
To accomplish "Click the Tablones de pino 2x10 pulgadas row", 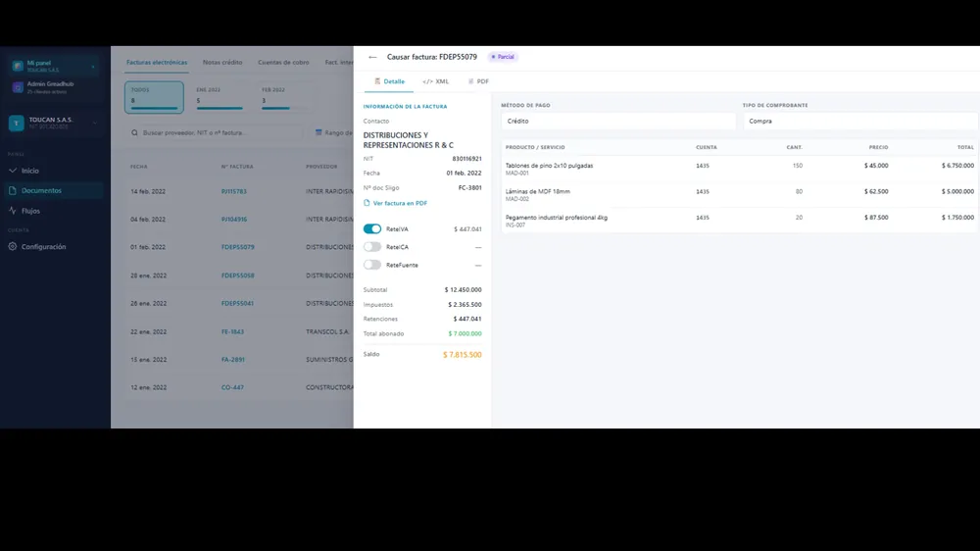I will coord(739,169).
